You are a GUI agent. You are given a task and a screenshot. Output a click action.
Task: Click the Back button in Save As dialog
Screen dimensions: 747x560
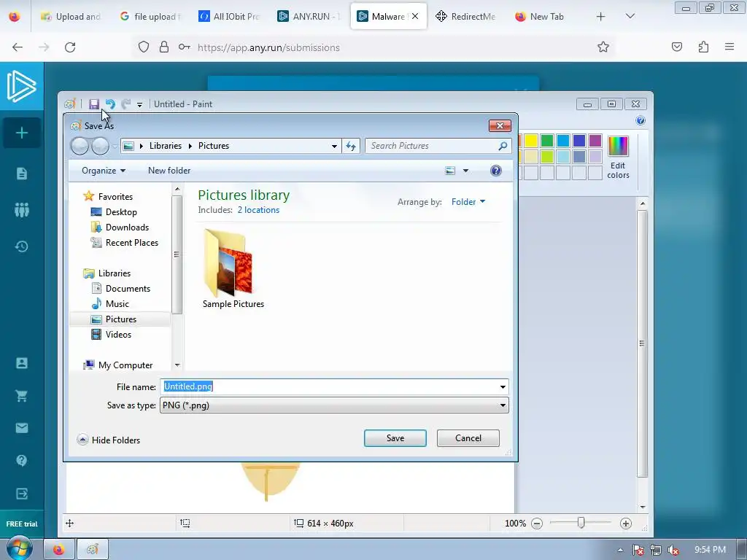(x=80, y=146)
